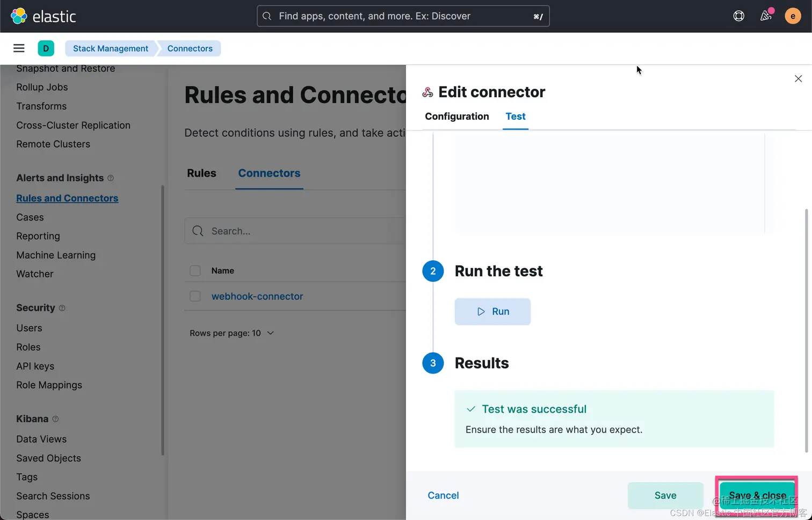Open Role Mappings
Screen dimensions: 812x520
coord(49,385)
